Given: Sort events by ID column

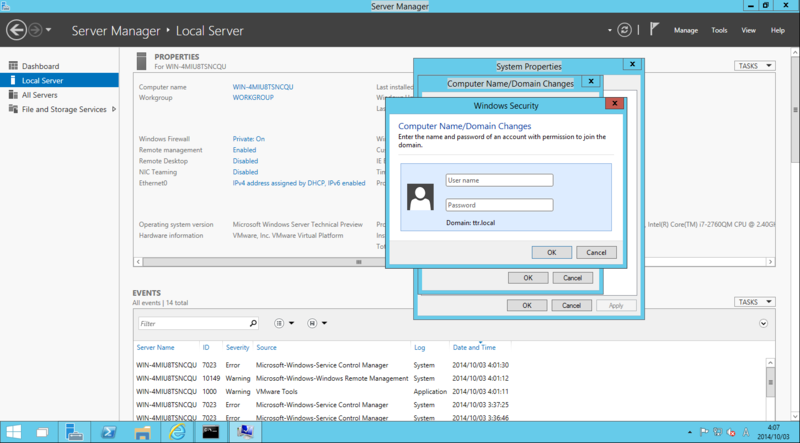Looking at the screenshot, I should pos(206,347).
